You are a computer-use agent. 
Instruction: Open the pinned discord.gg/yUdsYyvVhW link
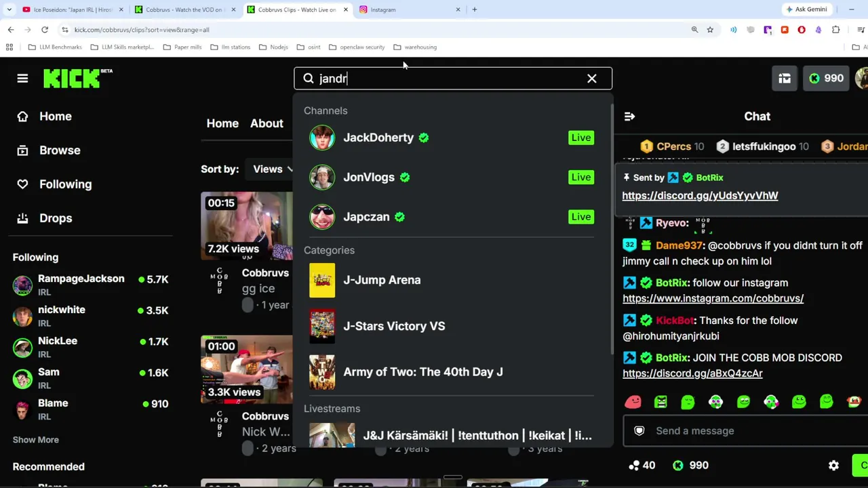700,196
